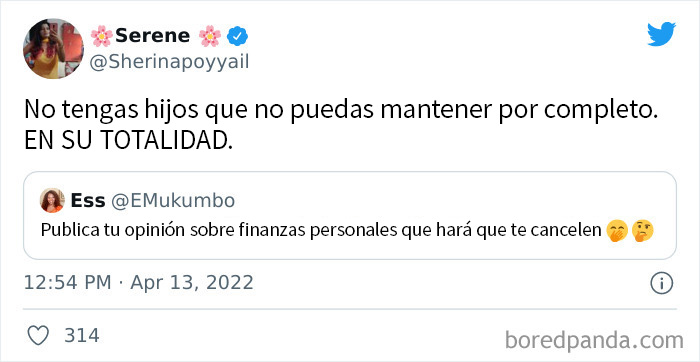Open the @Sherinapoyyail handle link
This screenshot has width=700, height=362.
pyautogui.click(x=169, y=62)
